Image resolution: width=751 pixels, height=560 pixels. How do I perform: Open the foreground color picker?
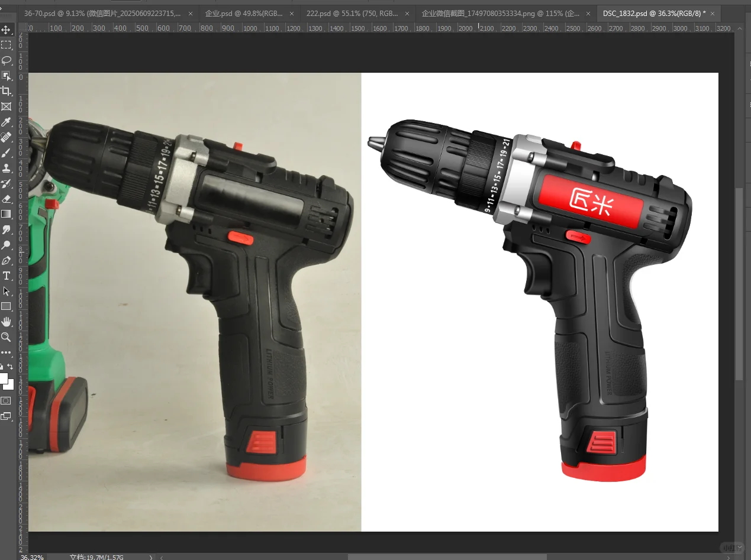pyautogui.click(x=3, y=378)
